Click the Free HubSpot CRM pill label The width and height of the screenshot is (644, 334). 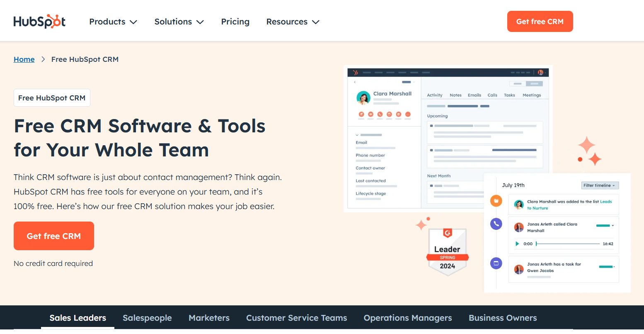click(x=52, y=98)
